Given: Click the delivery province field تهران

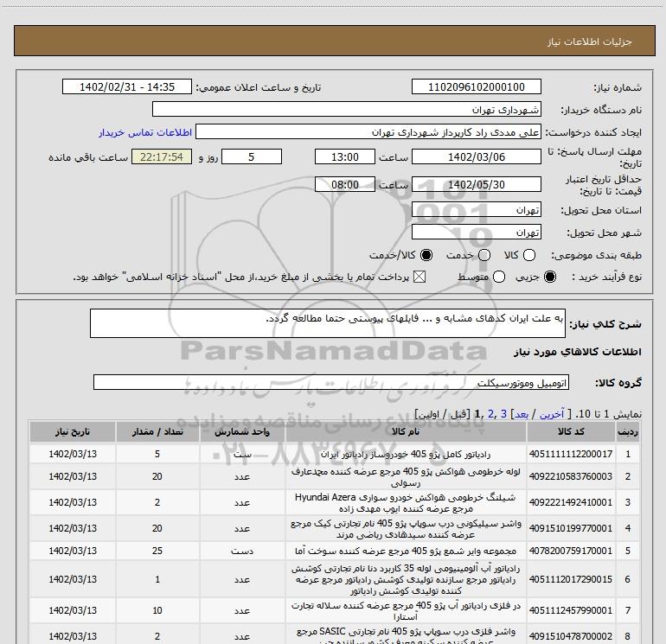Looking at the screenshot, I should coord(476,209).
